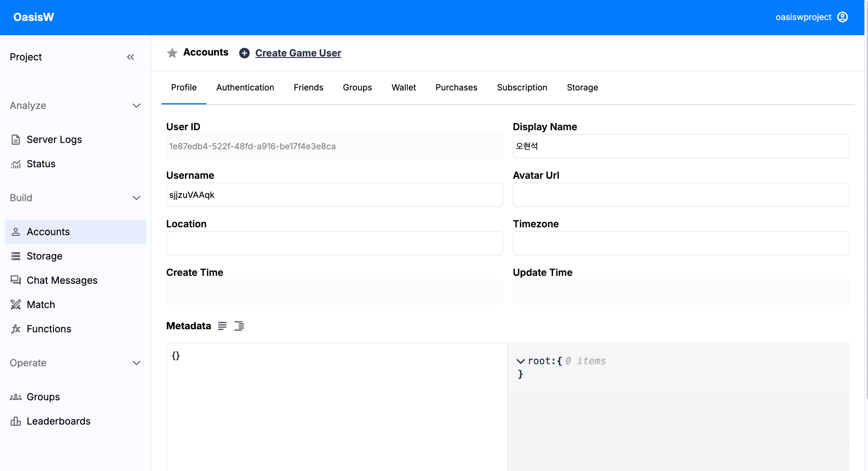Click the Server Logs document icon
This screenshot has width=868, height=471.
(x=15, y=139)
